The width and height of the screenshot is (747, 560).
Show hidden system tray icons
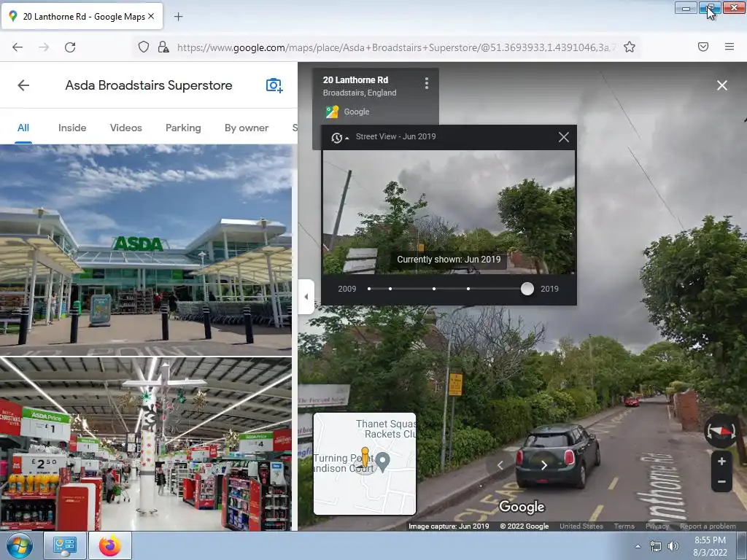point(638,546)
